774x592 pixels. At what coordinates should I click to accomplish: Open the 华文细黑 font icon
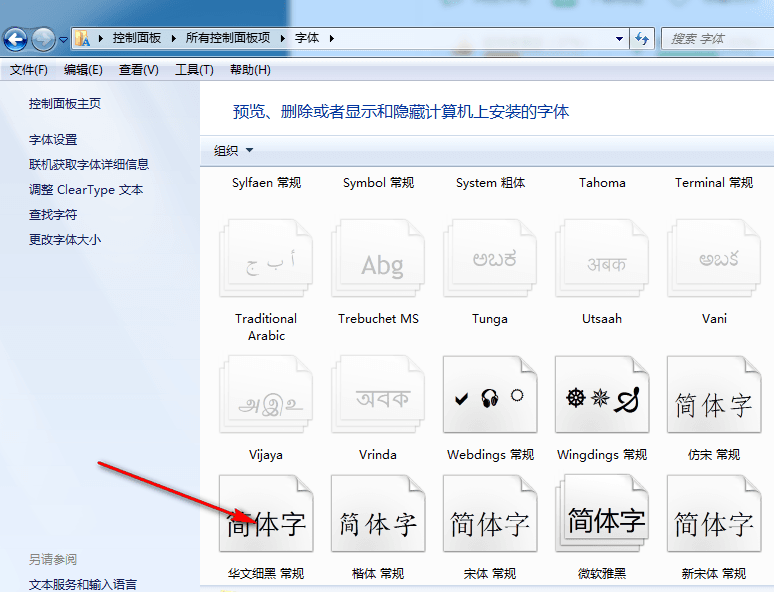(266, 518)
